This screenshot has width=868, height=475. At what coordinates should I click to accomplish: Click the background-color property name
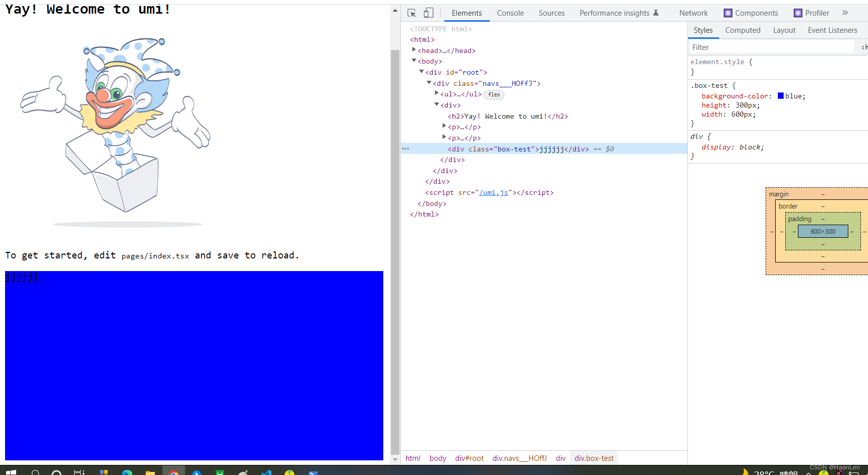tap(735, 96)
